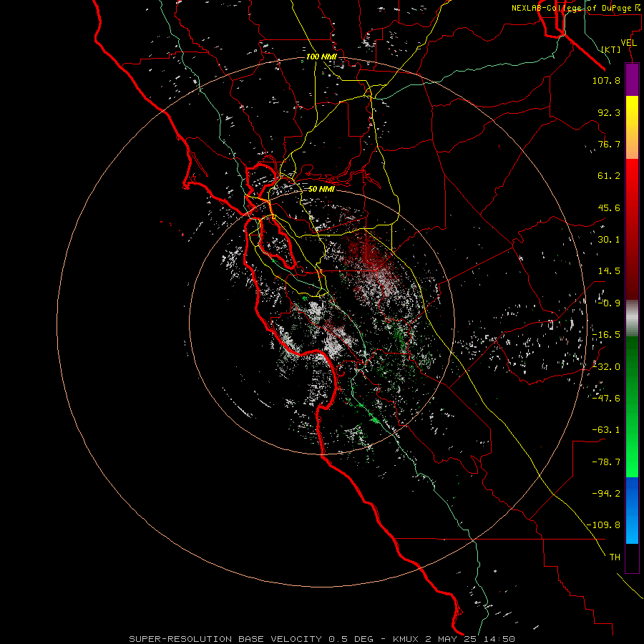Click the 45.6 scale value
Image resolution: width=644 pixels, height=644 pixels.
point(609,208)
